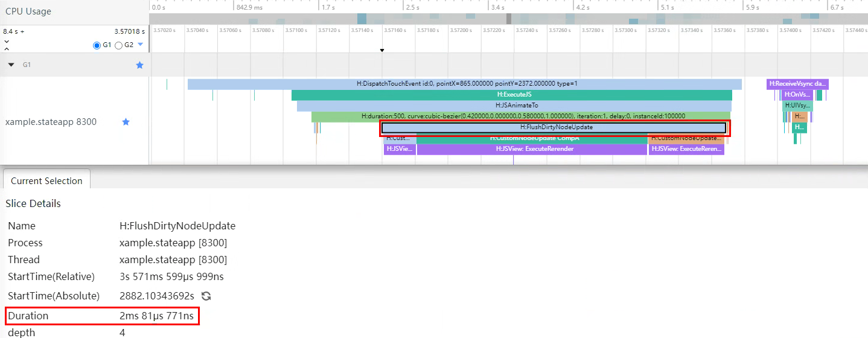Select the wide H:JSView: ExecuteRerender slice
Viewport: 868px width, 338px height.
(x=531, y=149)
